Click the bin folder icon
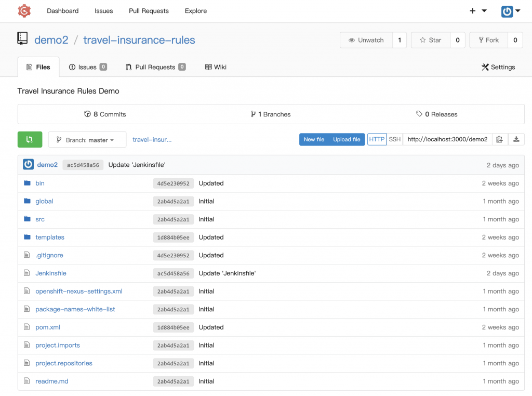Screen dimensions: 532x396 (27, 183)
